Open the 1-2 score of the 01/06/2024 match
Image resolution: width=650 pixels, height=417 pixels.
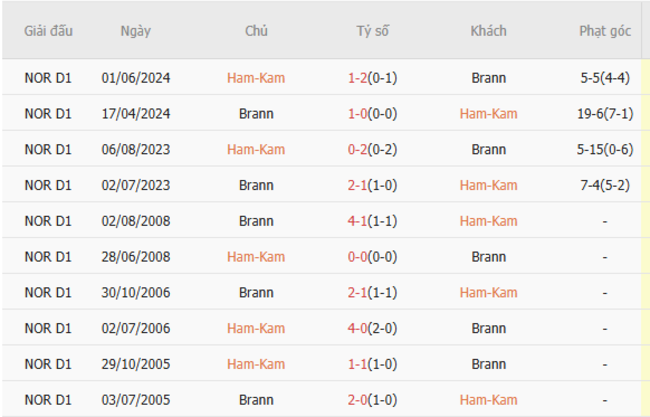point(356,78)
